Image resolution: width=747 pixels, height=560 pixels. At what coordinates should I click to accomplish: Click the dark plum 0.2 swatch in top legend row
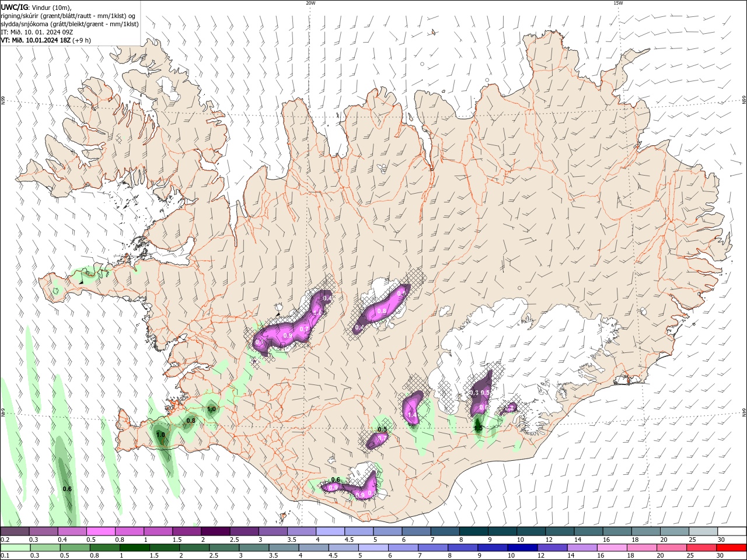pyautogui.click(x=15, y=531)
